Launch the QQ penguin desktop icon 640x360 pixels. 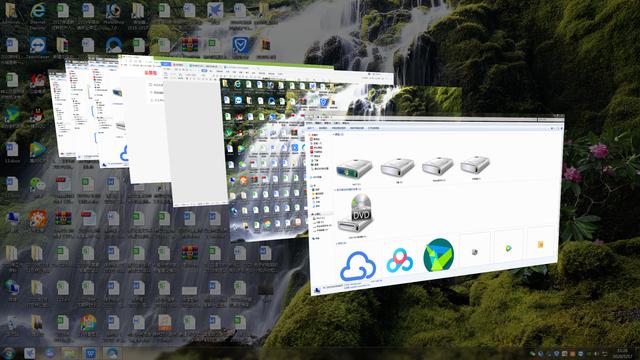(x=37, y=116)
